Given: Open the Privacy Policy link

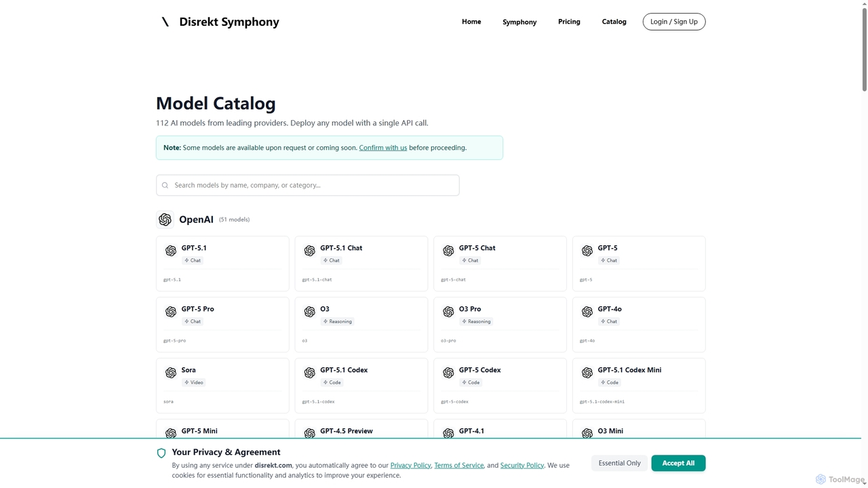Looking at the screenshot, I should click(411, 466).
